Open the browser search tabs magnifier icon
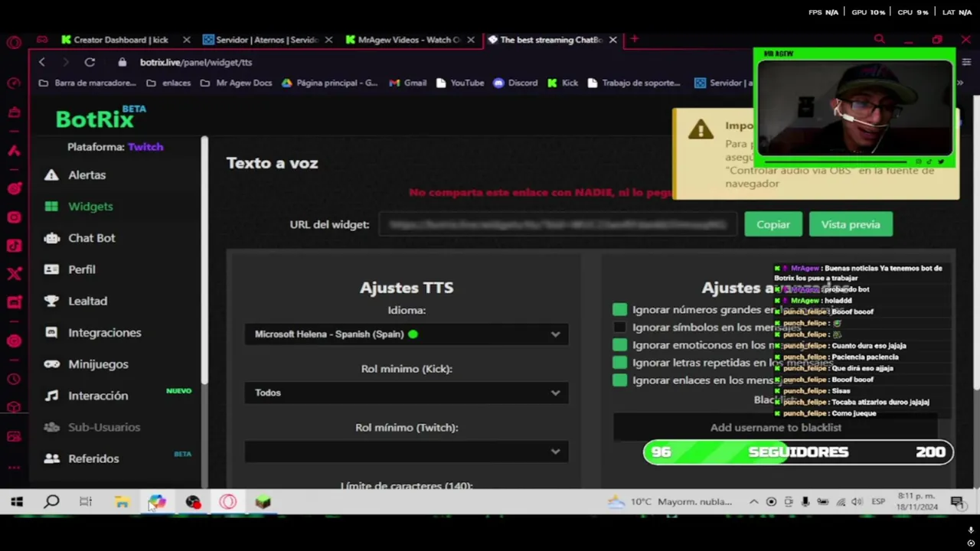Viewport: 980px width, 551px height. click(x=879, y=39)
